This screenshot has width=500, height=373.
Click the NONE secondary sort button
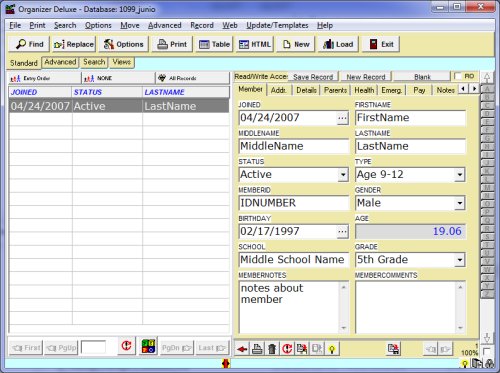click(118, 78)
